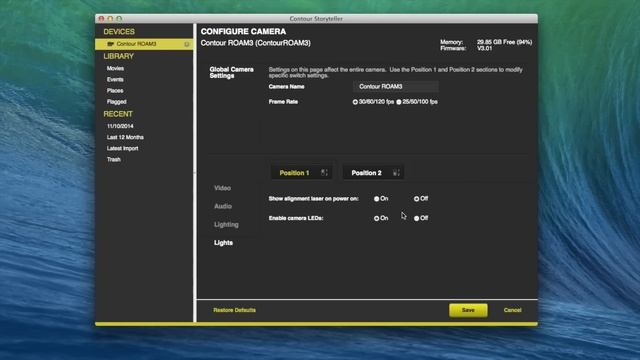640x360 pixels.
Task: Open the 11/10/2014 recent entry
Action: (x=120, y=126)
